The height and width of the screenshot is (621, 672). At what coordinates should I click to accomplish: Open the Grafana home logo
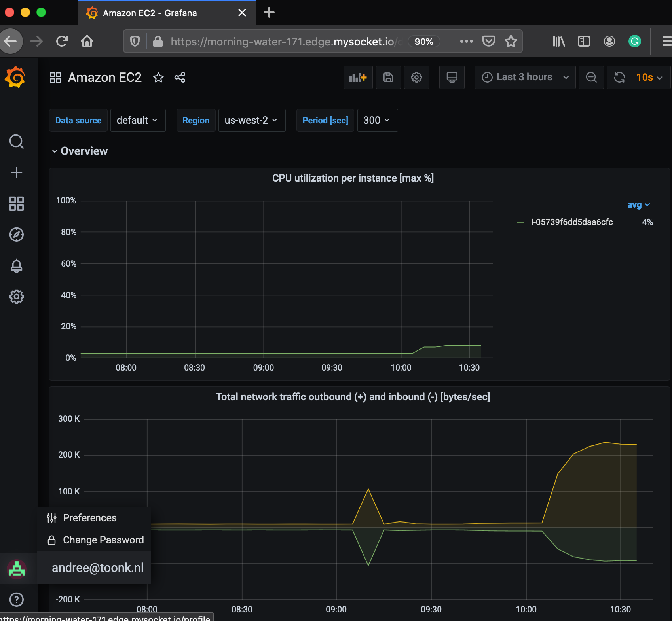click(15, 77)
